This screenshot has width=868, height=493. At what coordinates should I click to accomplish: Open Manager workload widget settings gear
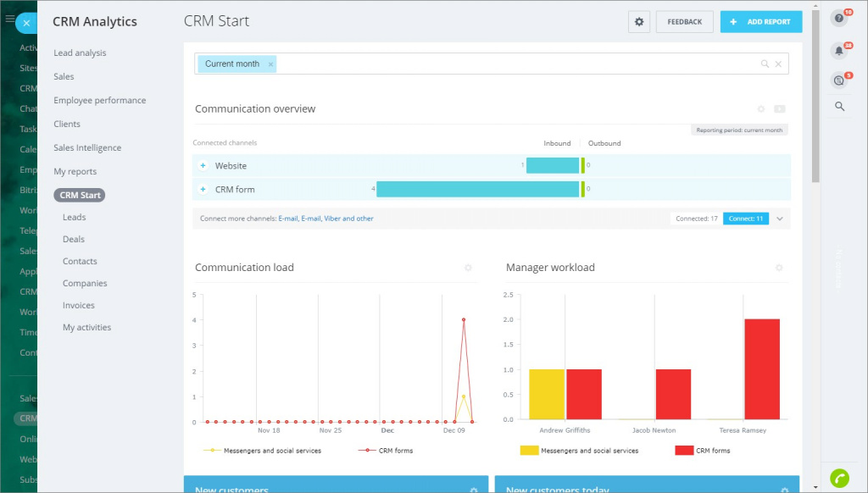(x=779, y=268)
